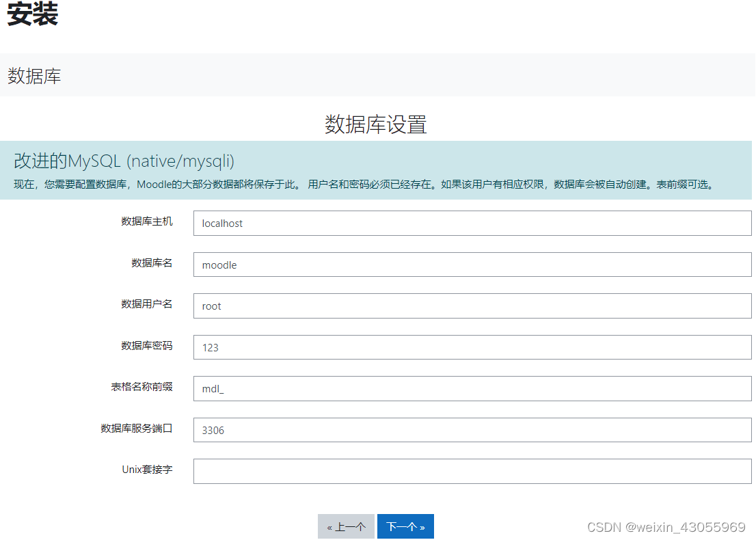
Task: Click the database port field showing 3306
Action: [472, 429]
